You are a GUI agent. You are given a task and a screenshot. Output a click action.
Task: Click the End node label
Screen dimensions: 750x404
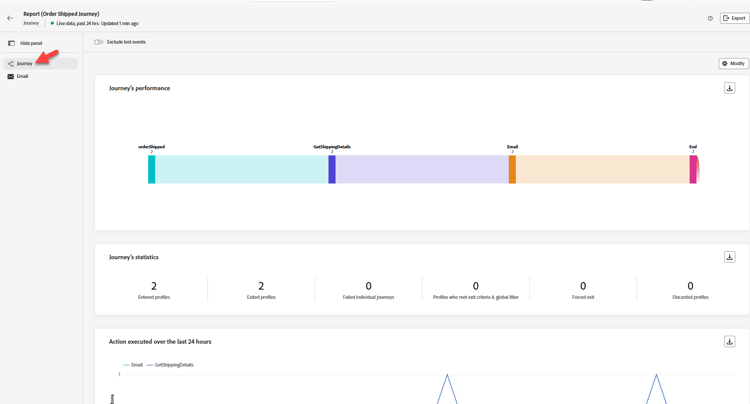tap(693, 147)
